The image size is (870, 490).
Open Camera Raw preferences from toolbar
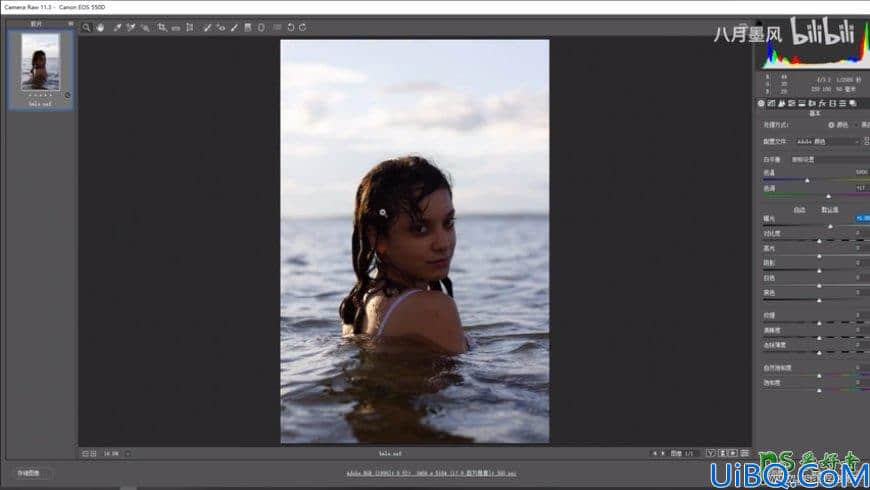click(277, 27)
